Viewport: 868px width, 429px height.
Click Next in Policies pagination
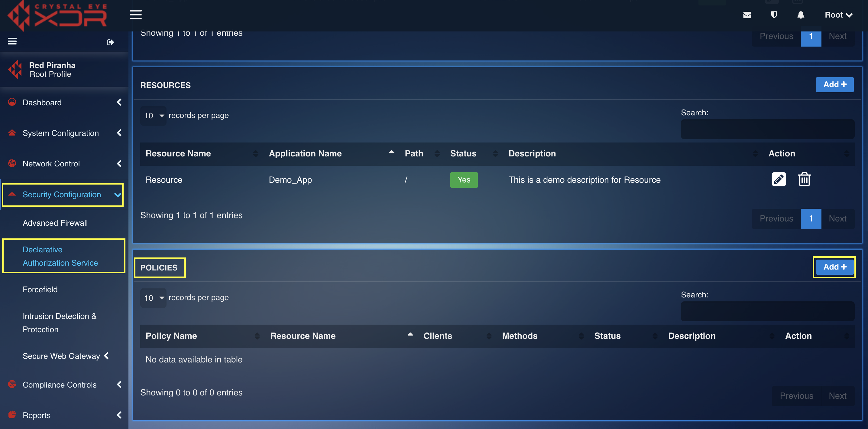(838, 396)
